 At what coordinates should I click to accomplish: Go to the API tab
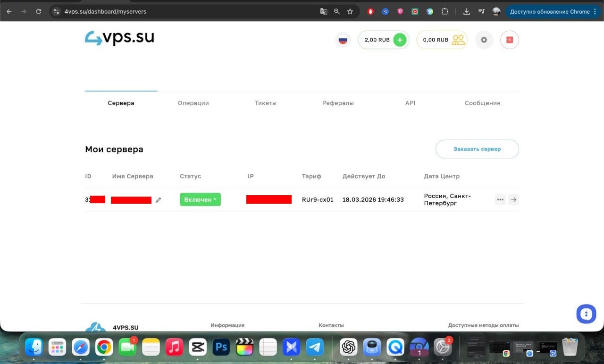(x=410, y=103)
